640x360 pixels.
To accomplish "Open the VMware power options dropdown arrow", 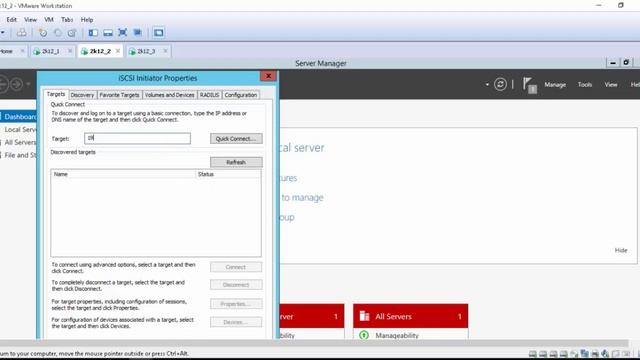I will coord(3,33).
